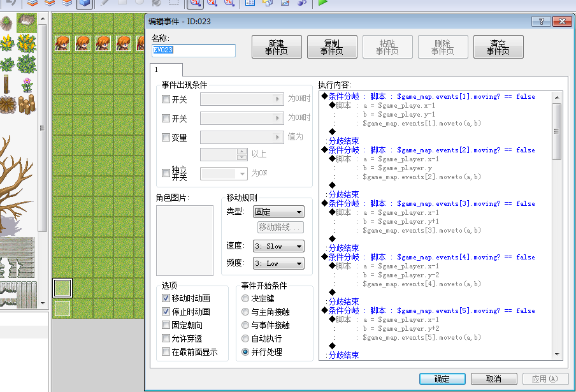This screenshot has width=576, height=392.
Task: Uncheck 移动时动画 option
Action: (166, 298)
